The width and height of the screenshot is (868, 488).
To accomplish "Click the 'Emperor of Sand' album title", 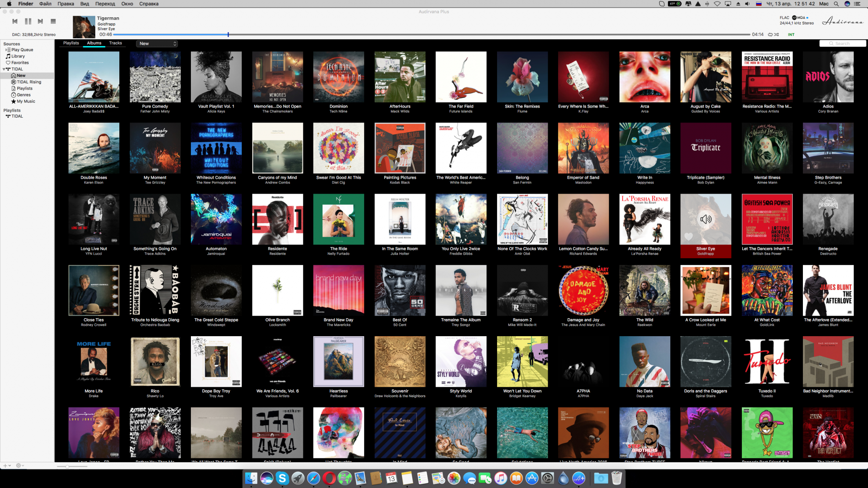I will coord(583,178).
